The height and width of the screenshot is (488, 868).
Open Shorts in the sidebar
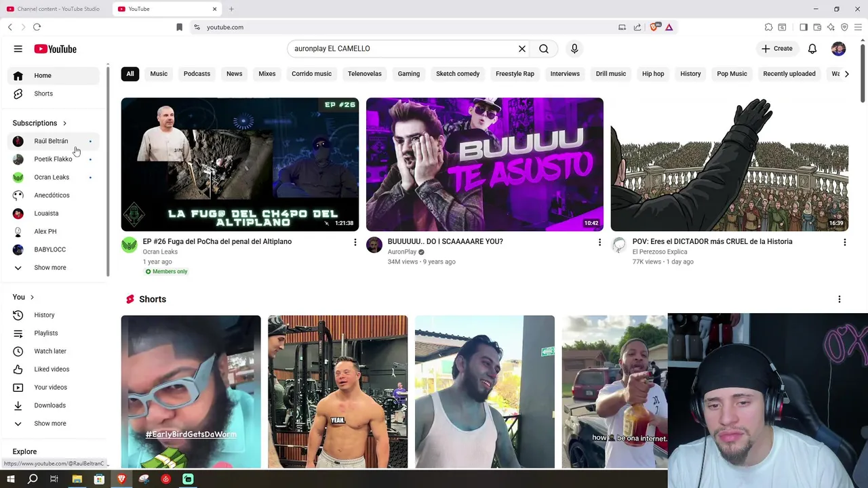pyautogui.click(x=54, y=94)
